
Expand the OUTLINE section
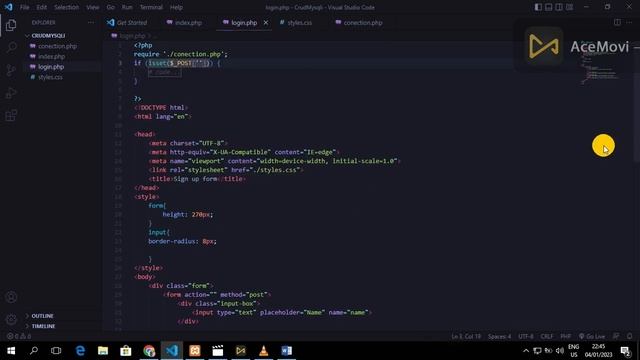point(42,316)
